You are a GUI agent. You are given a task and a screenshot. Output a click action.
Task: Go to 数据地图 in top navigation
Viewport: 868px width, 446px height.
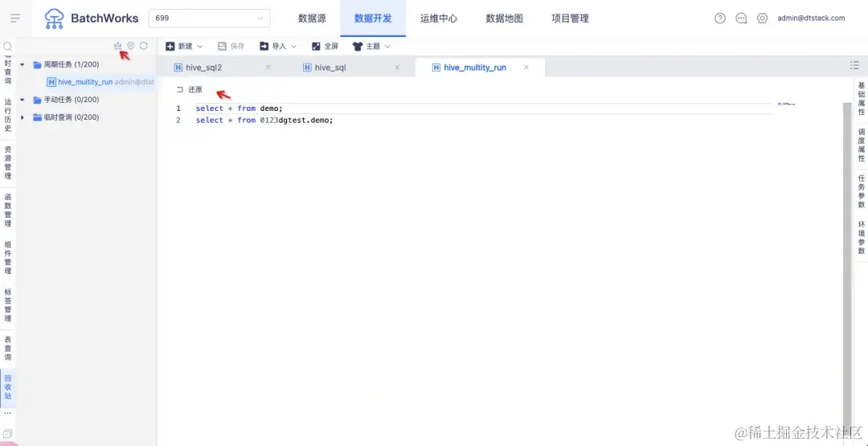coord(504,18)
